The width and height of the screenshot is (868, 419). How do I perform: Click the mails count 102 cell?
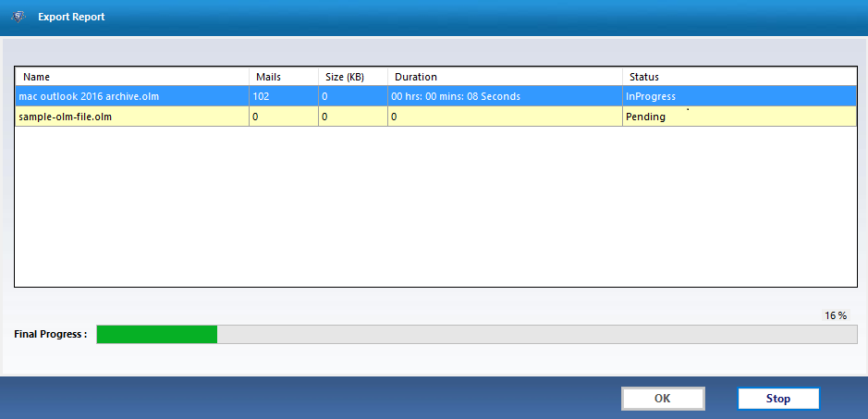point(284,96)
